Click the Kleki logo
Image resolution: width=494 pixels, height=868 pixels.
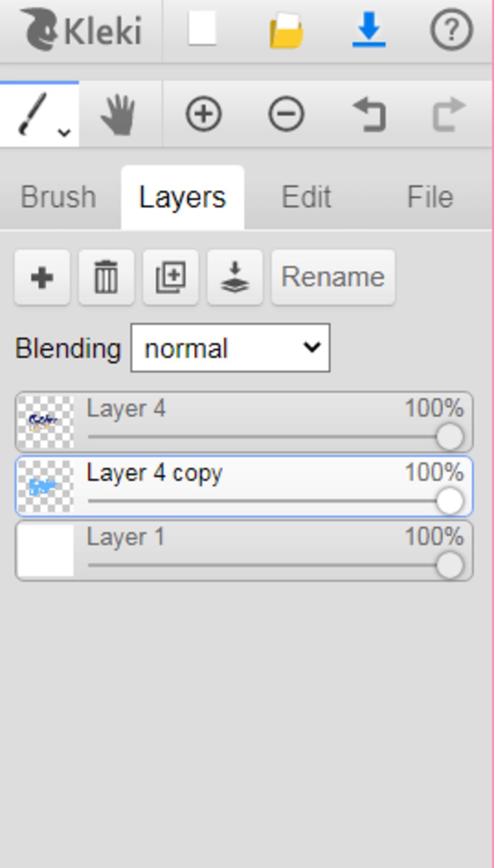pos(81,30)
